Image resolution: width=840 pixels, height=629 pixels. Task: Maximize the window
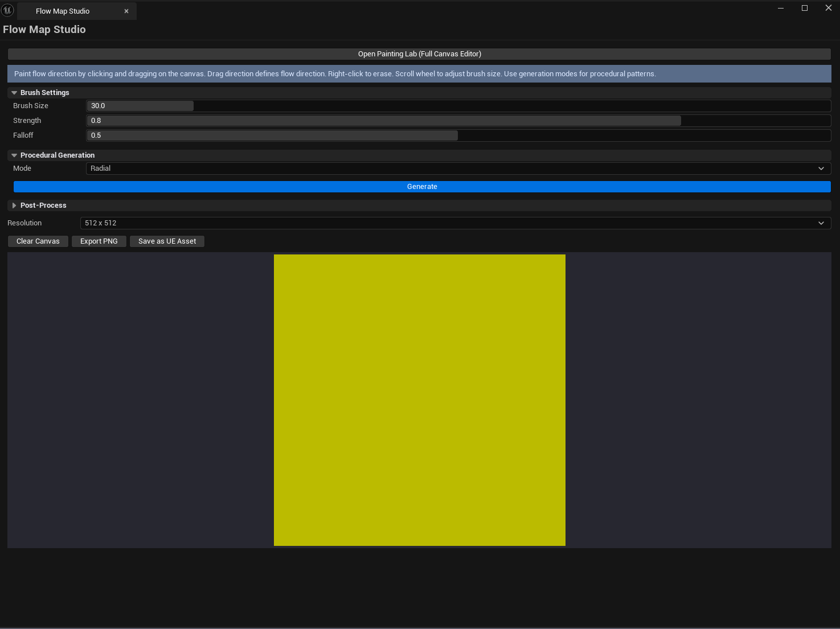point(805,8)
